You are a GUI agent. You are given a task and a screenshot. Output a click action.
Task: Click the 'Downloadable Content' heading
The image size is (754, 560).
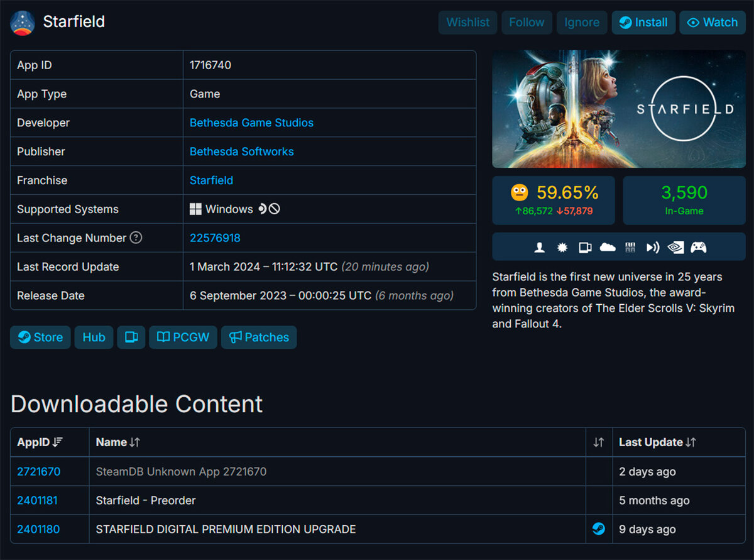(137, 404)
